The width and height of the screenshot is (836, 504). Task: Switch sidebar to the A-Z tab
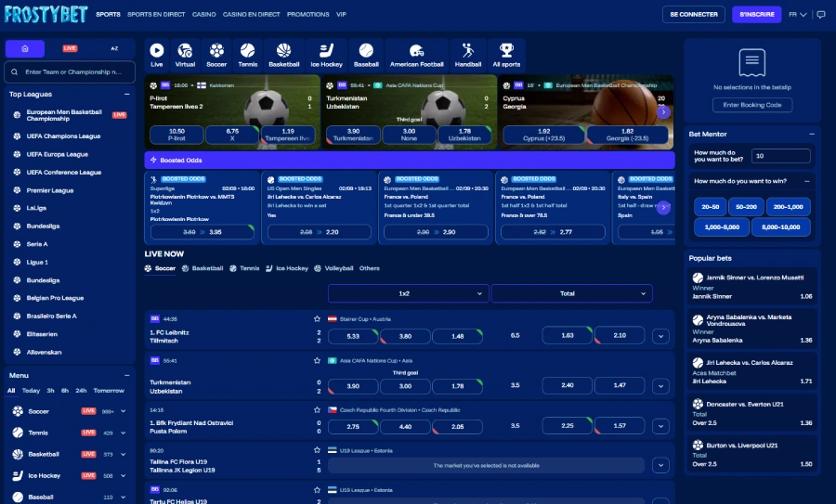point(114,48)
